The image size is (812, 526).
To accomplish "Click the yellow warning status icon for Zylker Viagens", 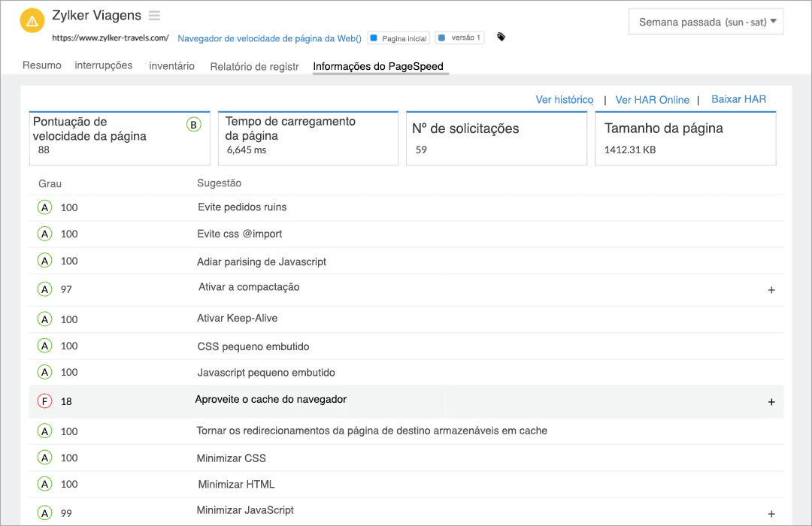I will pos(32,20).
